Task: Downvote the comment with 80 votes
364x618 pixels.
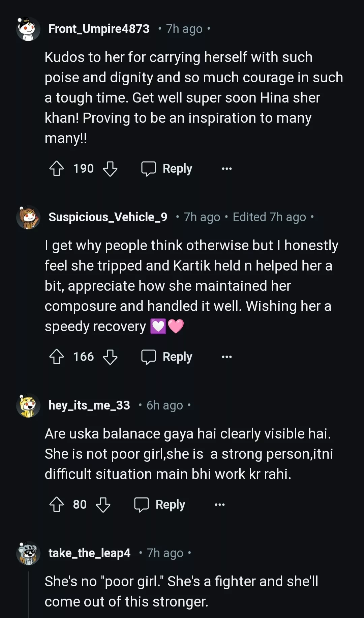Action: pyautogui.click(x=103, y=504)
